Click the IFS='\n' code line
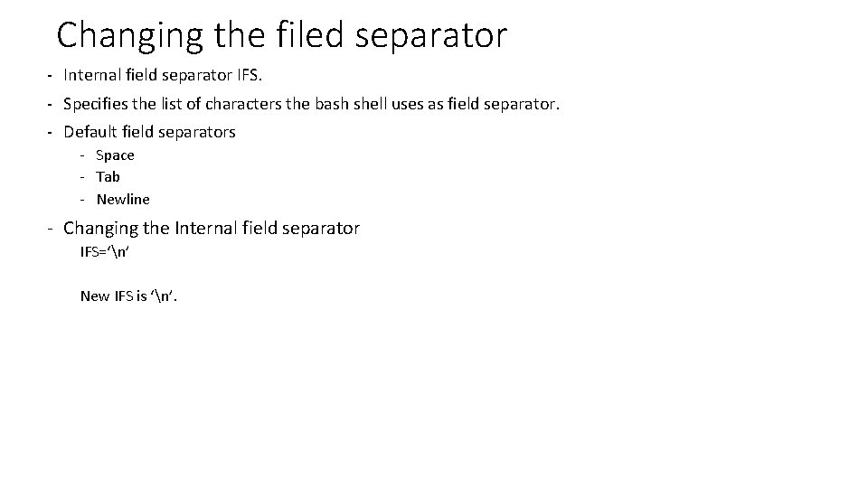868x488 pixels. point(105,252)
